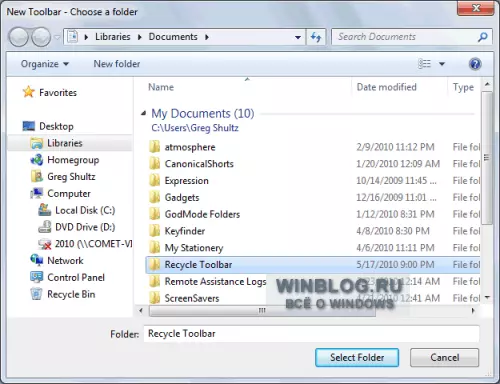
Task: Collapse the My Documents (10) group
Action: click(144, 113)
